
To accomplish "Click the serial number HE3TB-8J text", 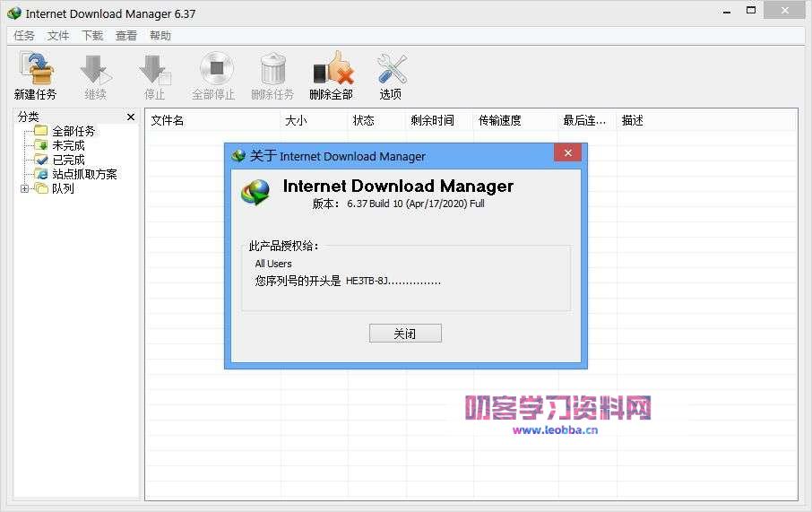I will click(x=393, y=282).
